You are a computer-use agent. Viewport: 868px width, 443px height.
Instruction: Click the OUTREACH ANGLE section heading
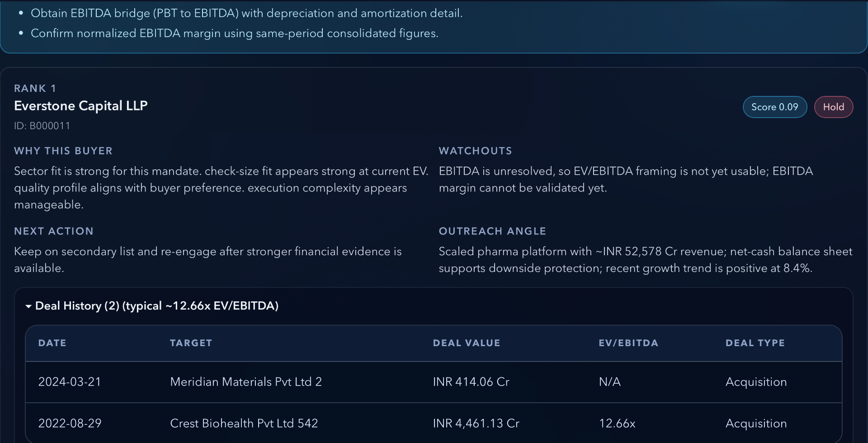(x=492, y=231)
